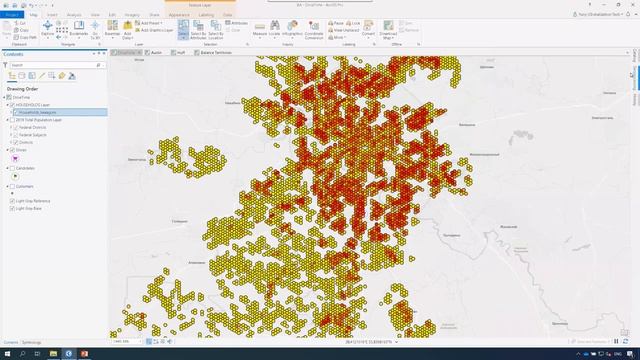Toggle Districts layer checkbox
This screenshot has width=640, height=360.
[16, 142]
